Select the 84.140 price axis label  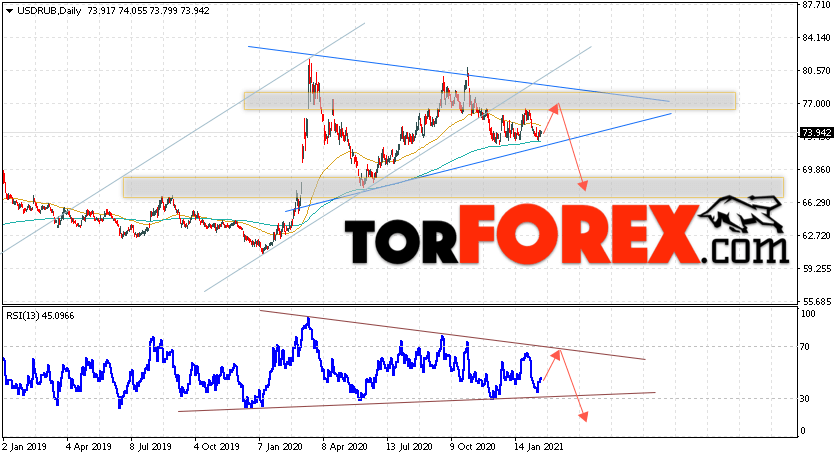point(816,38)
